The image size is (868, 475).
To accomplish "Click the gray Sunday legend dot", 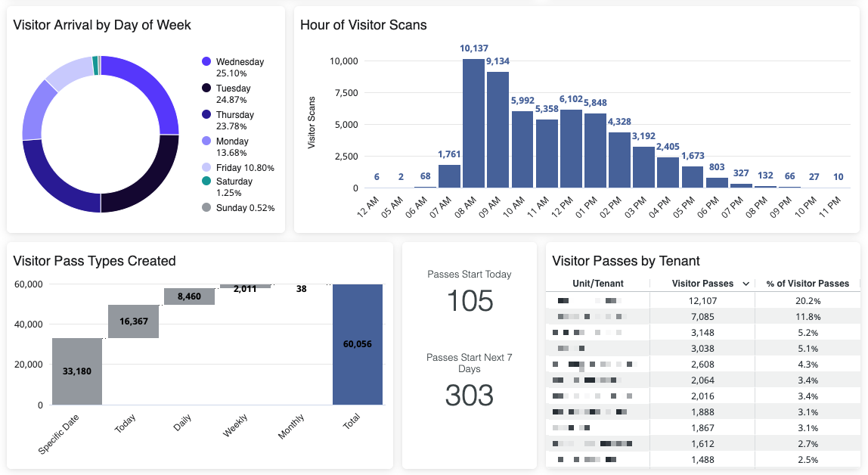I will [206, 208].
